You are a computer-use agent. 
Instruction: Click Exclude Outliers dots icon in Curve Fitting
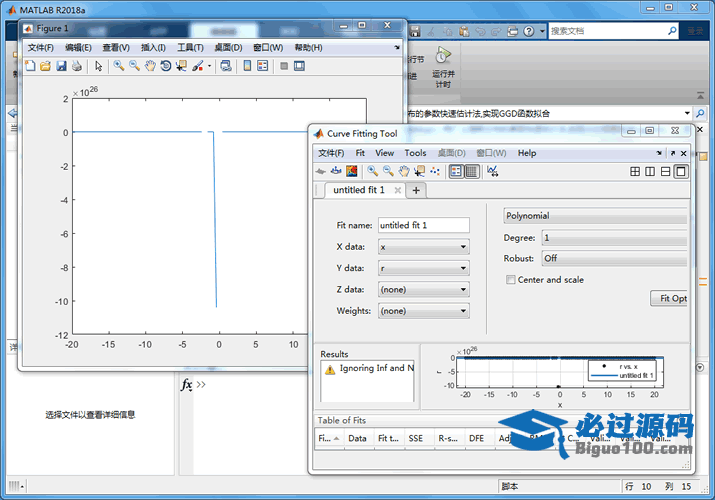435,171
